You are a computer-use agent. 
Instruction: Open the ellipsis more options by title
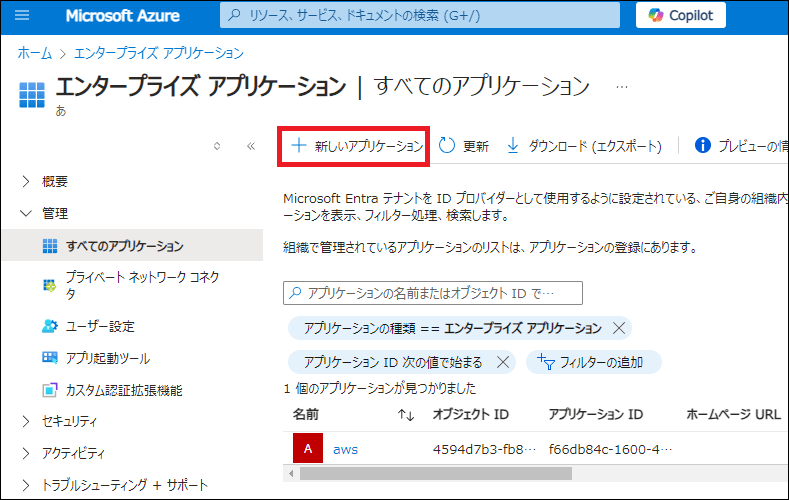pyautogui.click(x=622, y=86)
